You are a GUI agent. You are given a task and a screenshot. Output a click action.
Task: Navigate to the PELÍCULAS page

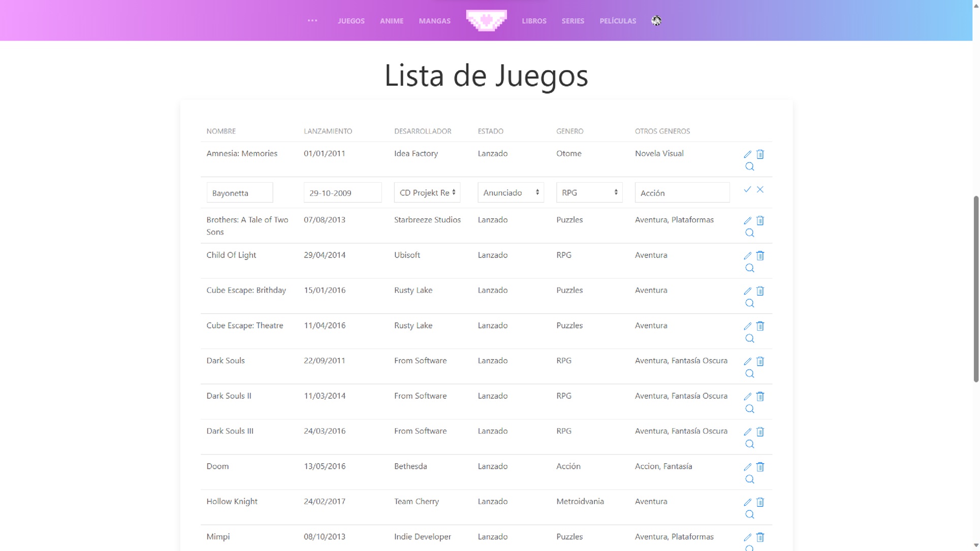click(x=617, y=21)
